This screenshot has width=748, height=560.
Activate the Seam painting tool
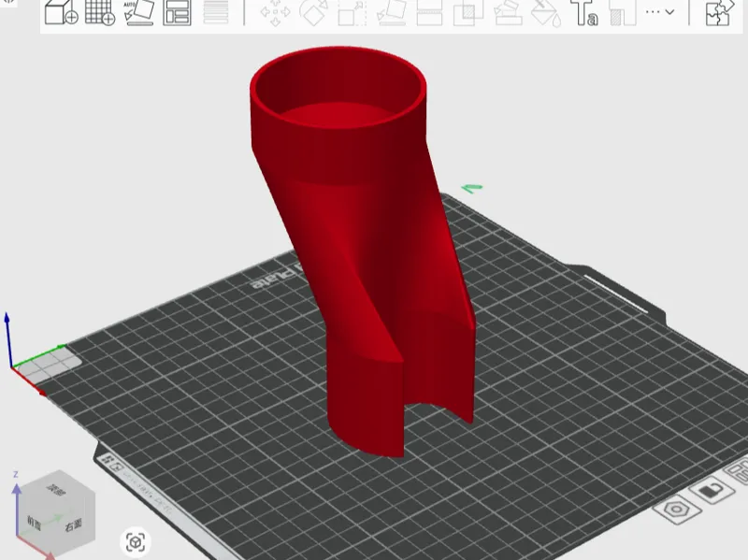(623, 13)
